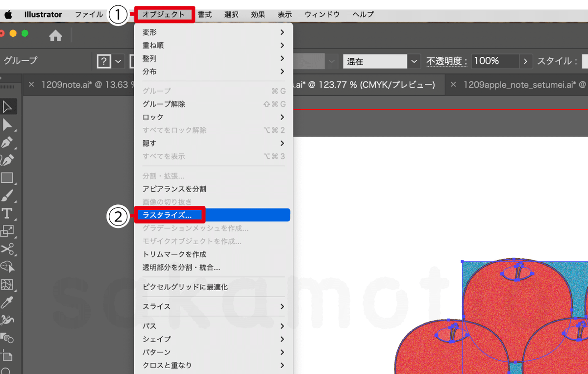Choose グループ解除 from the menu
Screen dimensions: 588x374
coord(214,104)
